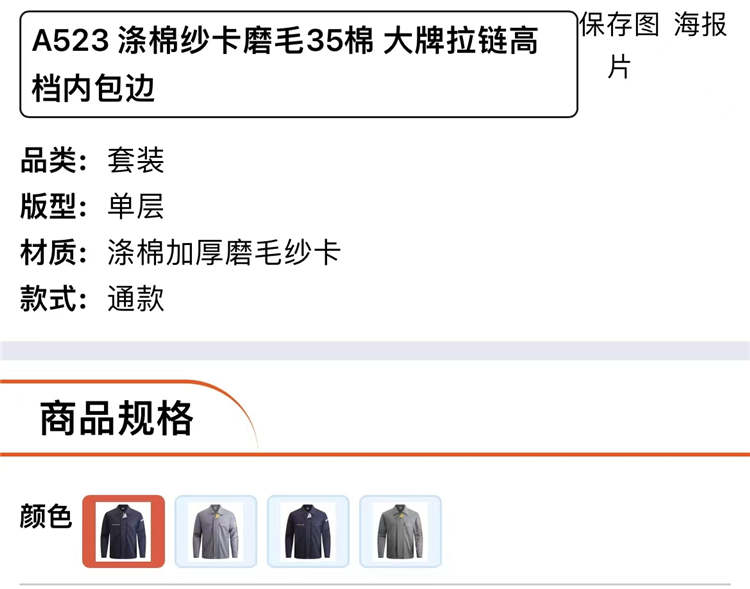
Task: Click the 颜色 label
Action: [x=46, y=516]
